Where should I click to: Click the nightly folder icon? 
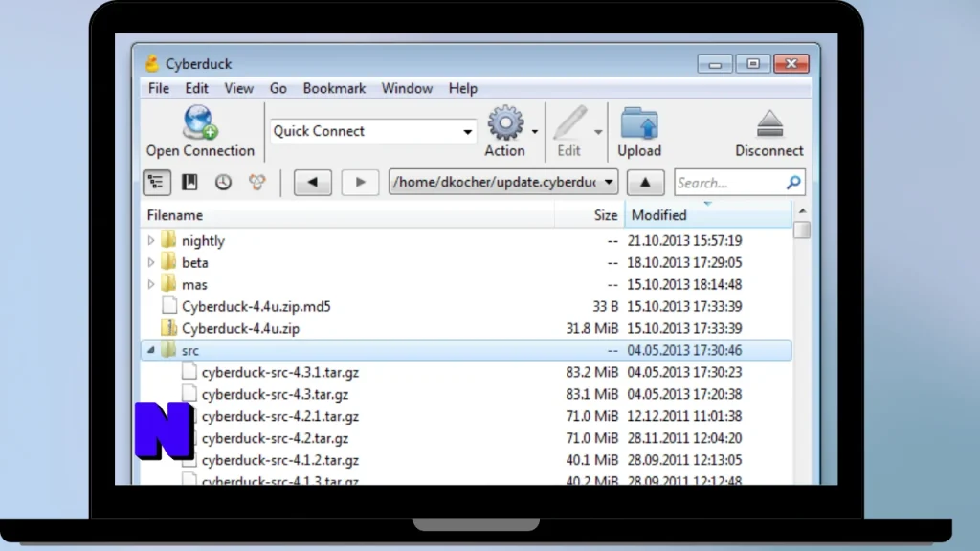coord(168,240)
